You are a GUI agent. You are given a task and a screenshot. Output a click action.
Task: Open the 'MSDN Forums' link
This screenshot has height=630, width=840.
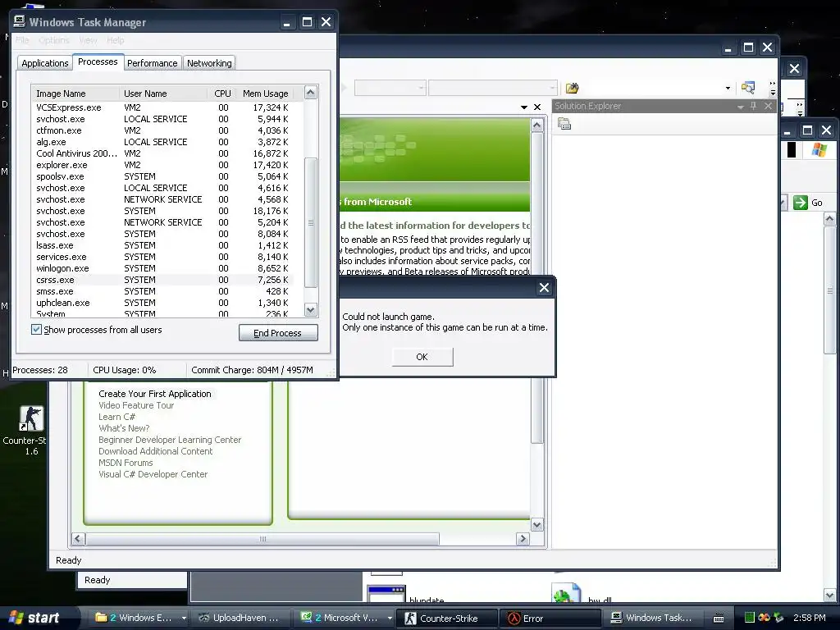tap(126, 463)
